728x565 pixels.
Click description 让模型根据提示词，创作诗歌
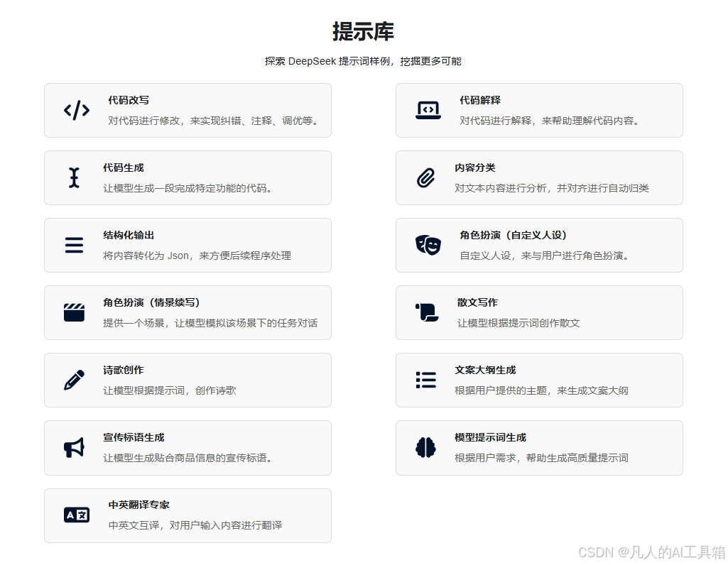(x=170, y=390)
